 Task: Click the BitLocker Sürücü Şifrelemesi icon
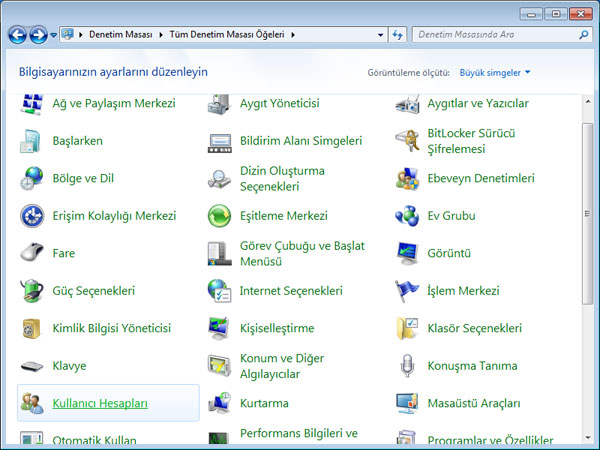(x=407, y=140)
